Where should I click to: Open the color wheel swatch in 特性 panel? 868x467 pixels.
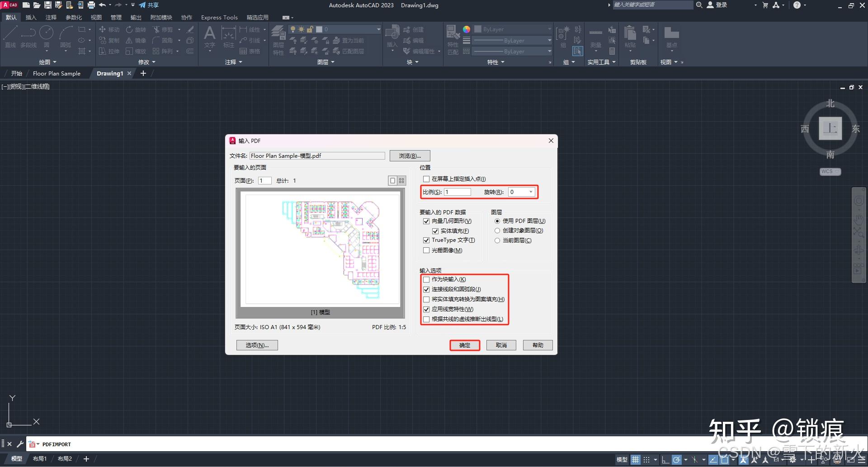[x=466, y=28]
